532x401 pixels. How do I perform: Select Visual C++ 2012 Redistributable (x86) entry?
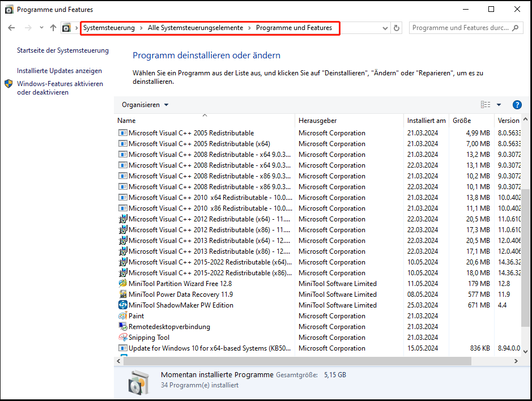[209, 230]
